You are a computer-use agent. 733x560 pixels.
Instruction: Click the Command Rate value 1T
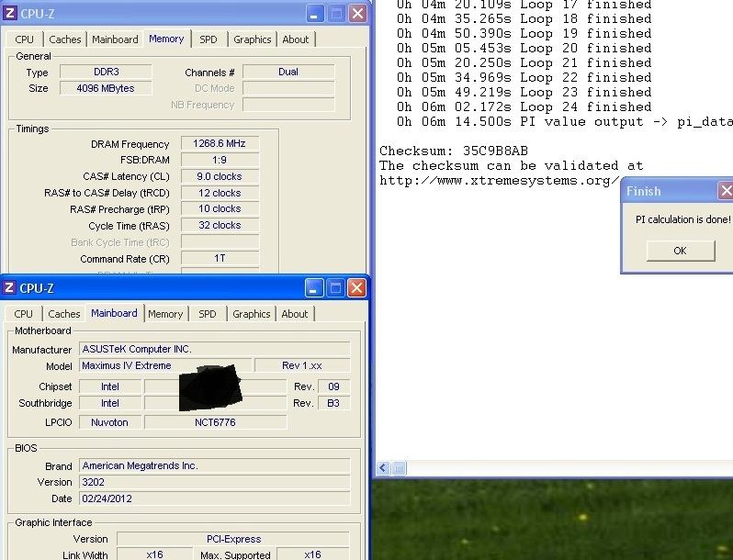pos(220,258)
